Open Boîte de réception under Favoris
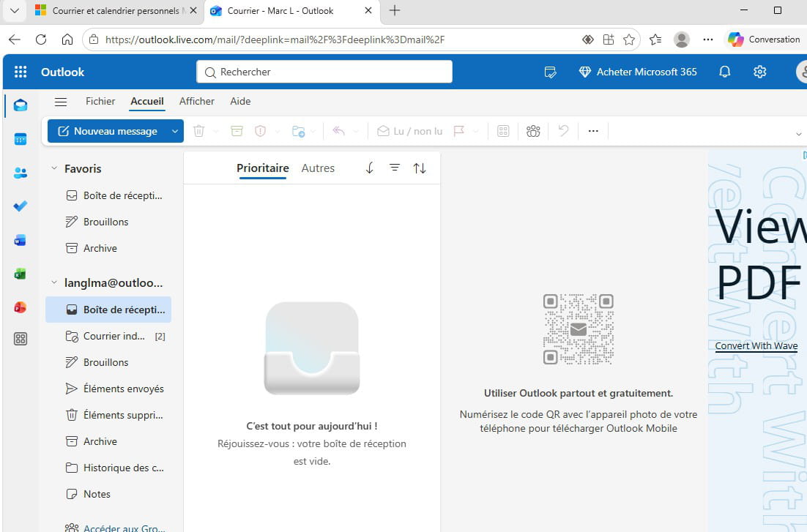Viewport: 807px width, 532px height. (x=108, y=195)
